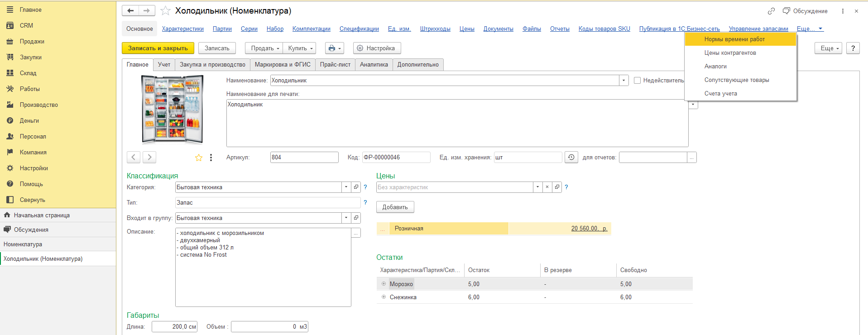The image size is (868, 335).
Task: Toggle the Недействителен checkbox
Action: [x=638, y=80]
